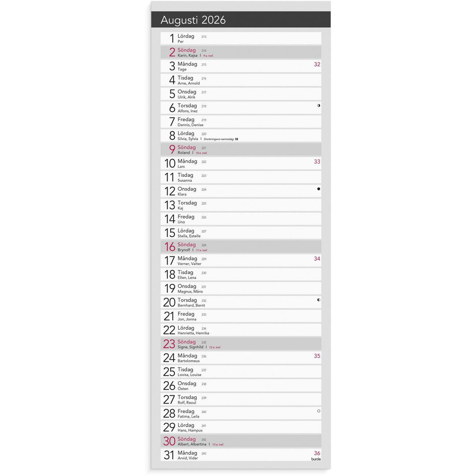The width and height of the screenshot is (476, 476).
Task: Click the full moon icon on Fredag 28
Action: 319,411
